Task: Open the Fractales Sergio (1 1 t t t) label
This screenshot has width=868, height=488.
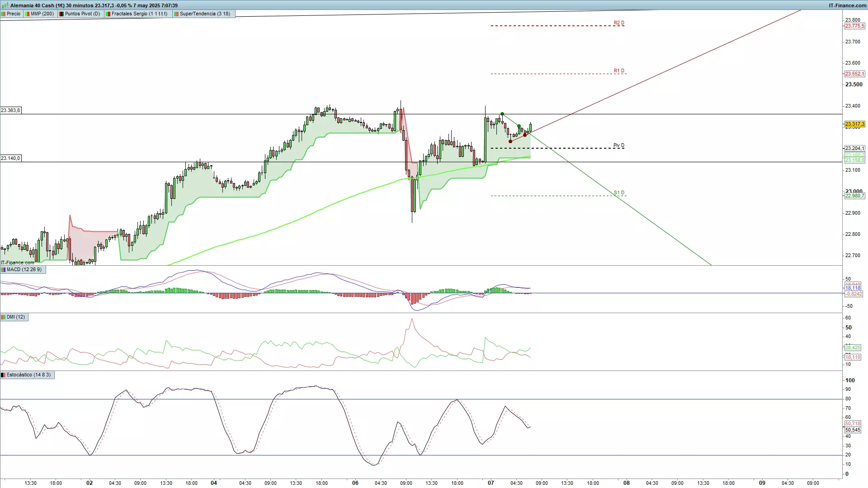Action: tap(139, 14)
